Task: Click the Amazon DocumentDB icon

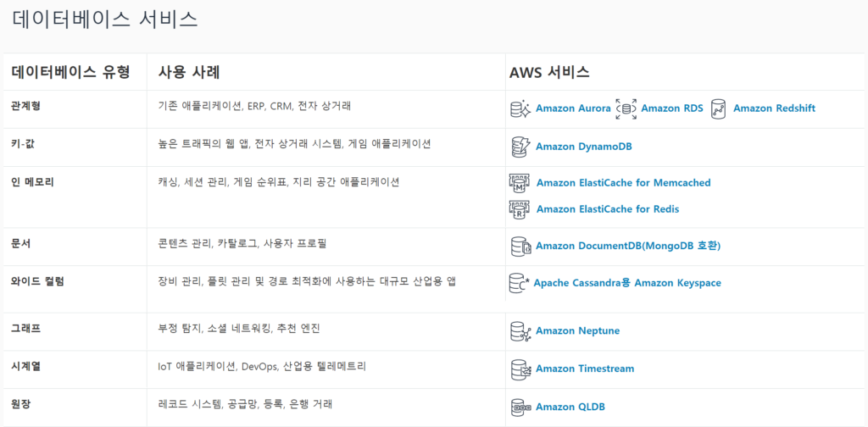Action: [520, 247]
